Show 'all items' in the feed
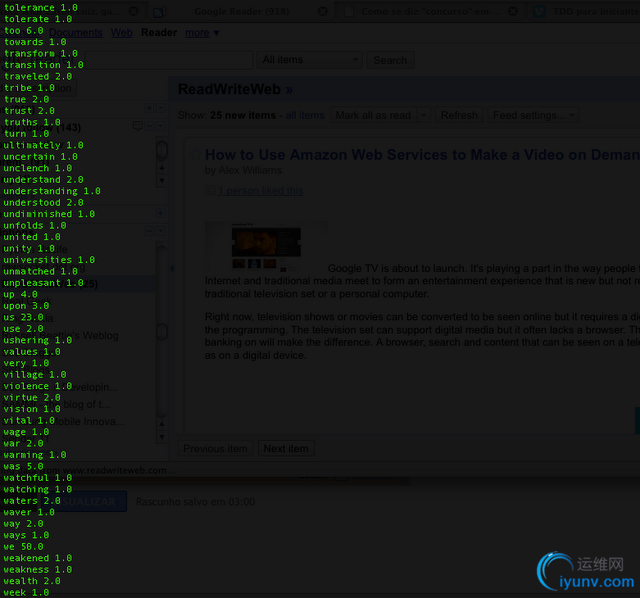Viewport: 640px width, 598px height. pyautogui.click(x=304, y=115)
